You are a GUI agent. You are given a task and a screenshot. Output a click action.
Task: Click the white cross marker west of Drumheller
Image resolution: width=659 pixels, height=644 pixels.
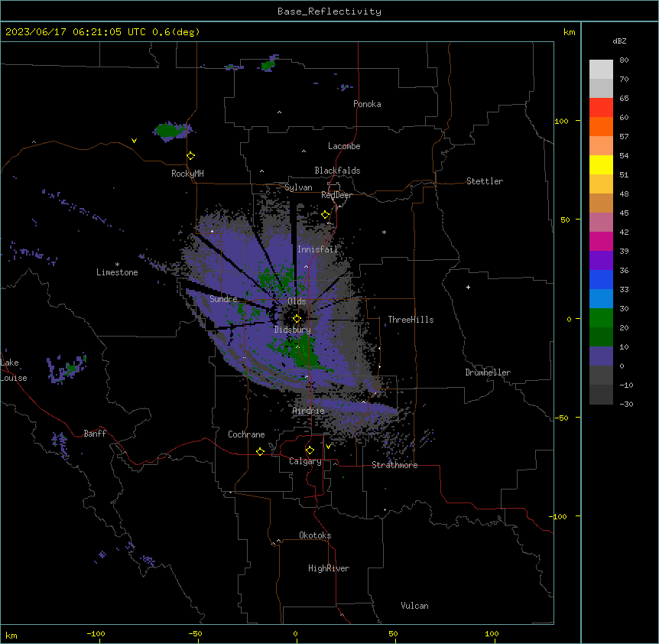click(x=468, y=287)
